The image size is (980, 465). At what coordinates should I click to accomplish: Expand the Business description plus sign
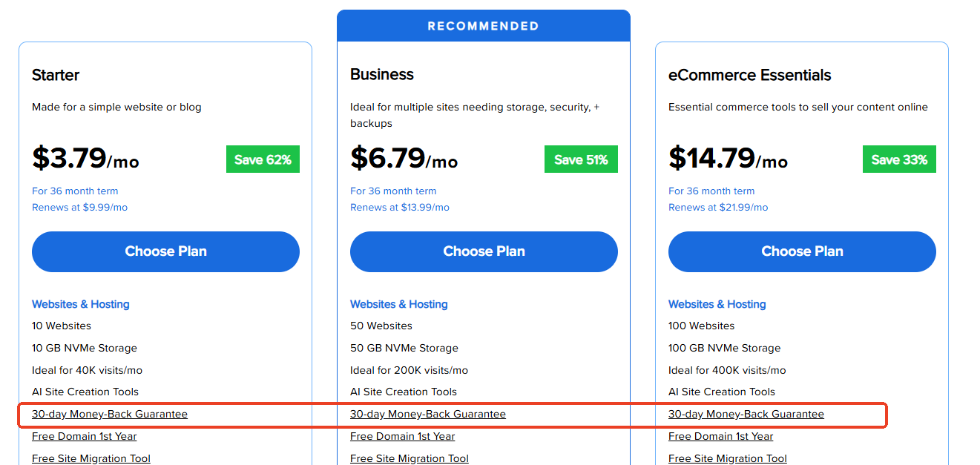coord(596,107)
